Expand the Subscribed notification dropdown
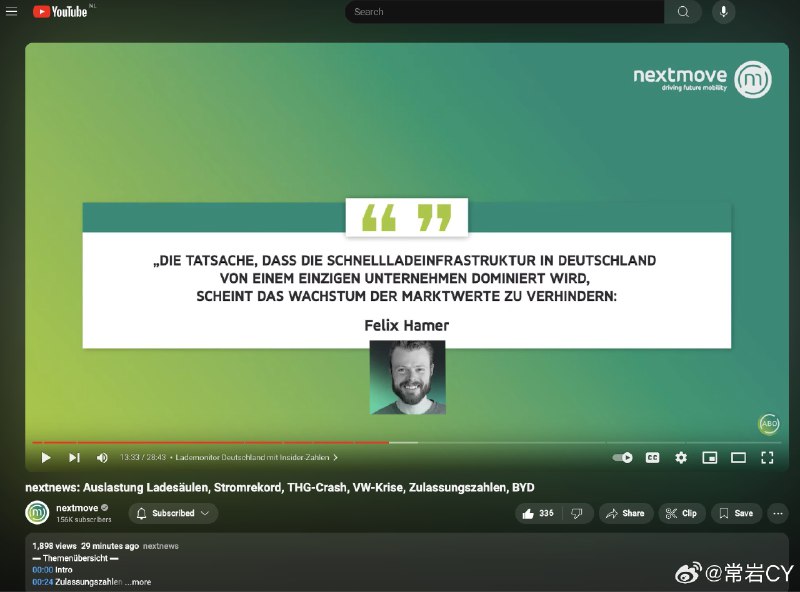The height and width of the screenshot is (592, 800). tap(173, 513)
